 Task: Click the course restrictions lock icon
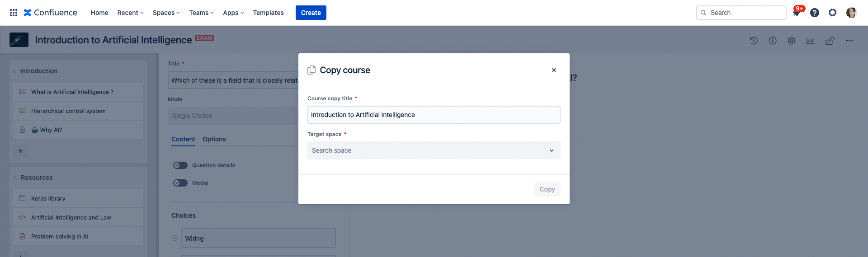tap(830, 41)
